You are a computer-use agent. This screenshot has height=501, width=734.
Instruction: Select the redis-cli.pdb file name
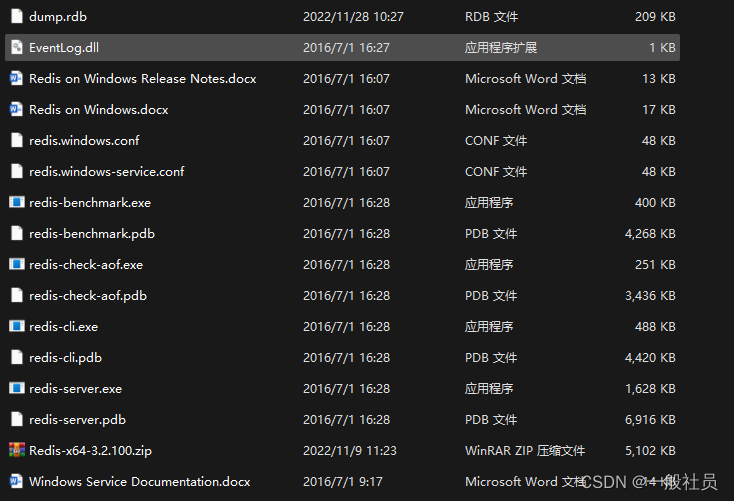pyautogui.click(x=65, y=358)
